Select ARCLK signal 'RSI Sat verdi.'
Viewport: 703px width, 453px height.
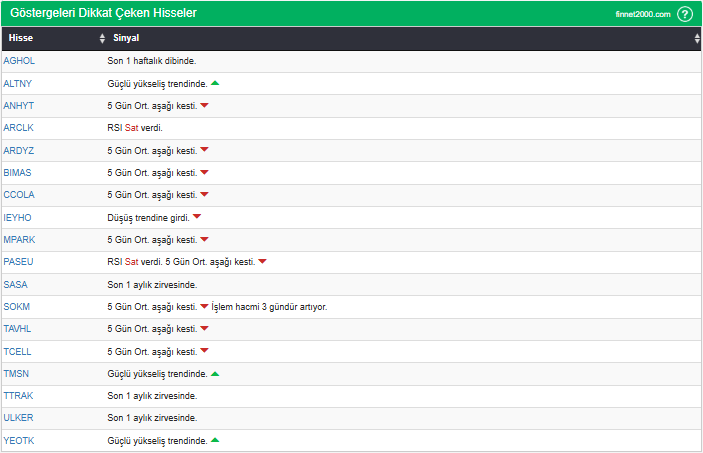click(135, 127)
